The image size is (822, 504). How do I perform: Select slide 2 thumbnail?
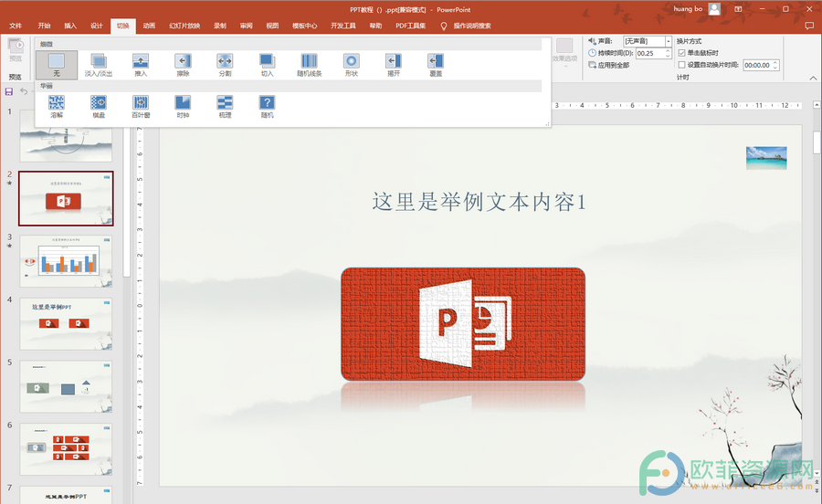(x=66, y=198)
